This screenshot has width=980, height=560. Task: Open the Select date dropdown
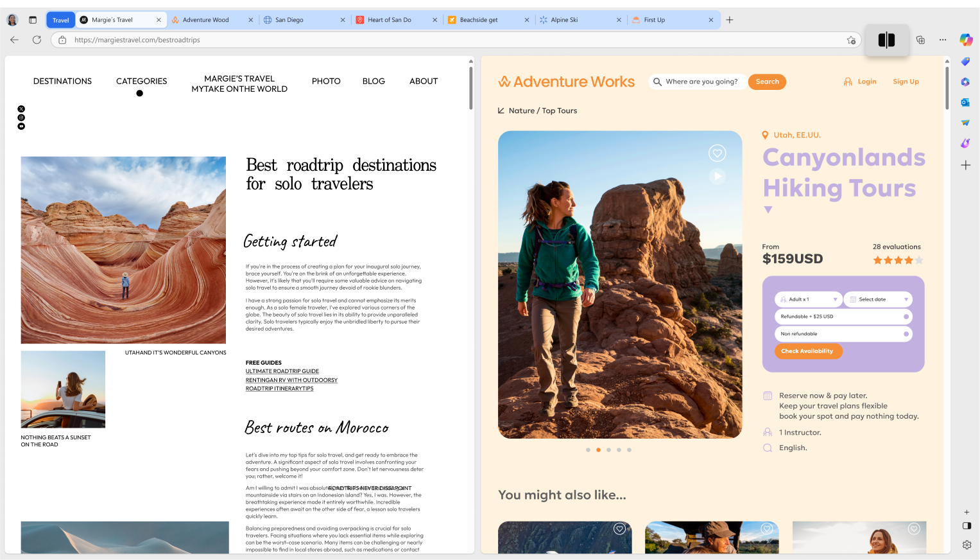click(x=877, y=299)
